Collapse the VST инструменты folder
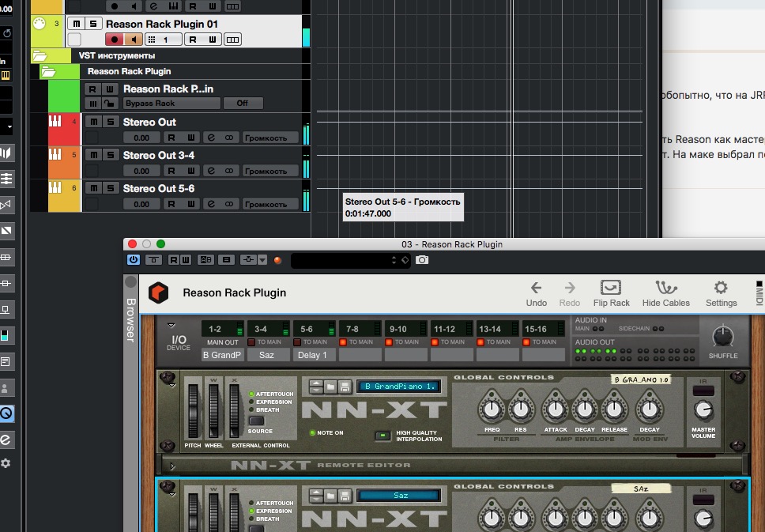Viewport: 765px width, 532px height. click(x=40, y=56)
